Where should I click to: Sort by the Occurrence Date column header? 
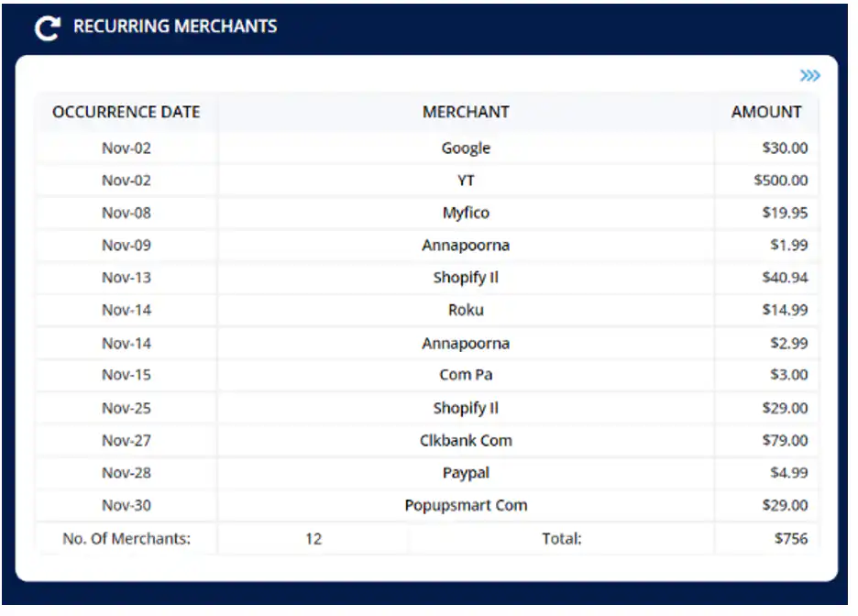(x=126, y=112)
